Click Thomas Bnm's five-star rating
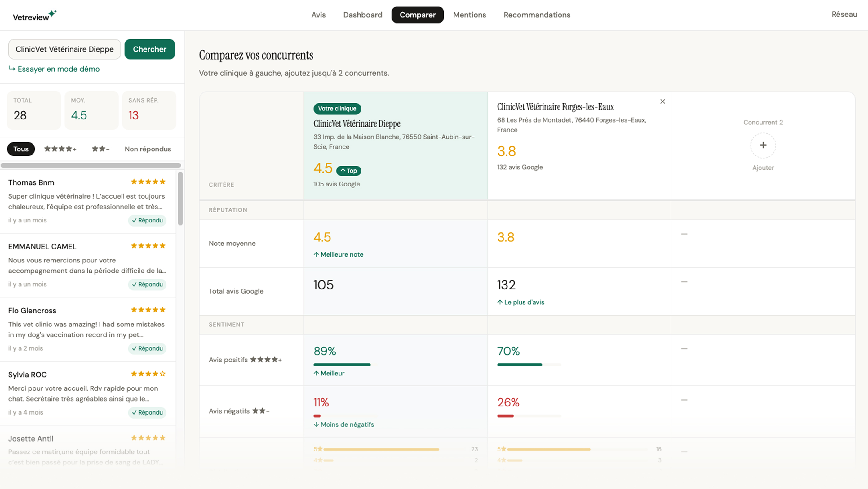868x489 pixels. 148,182
